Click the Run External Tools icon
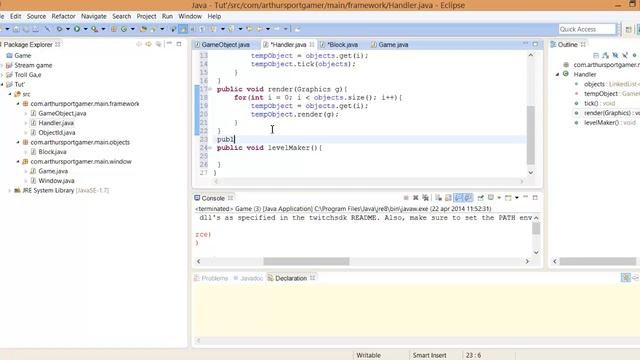 tap(94, 29)
